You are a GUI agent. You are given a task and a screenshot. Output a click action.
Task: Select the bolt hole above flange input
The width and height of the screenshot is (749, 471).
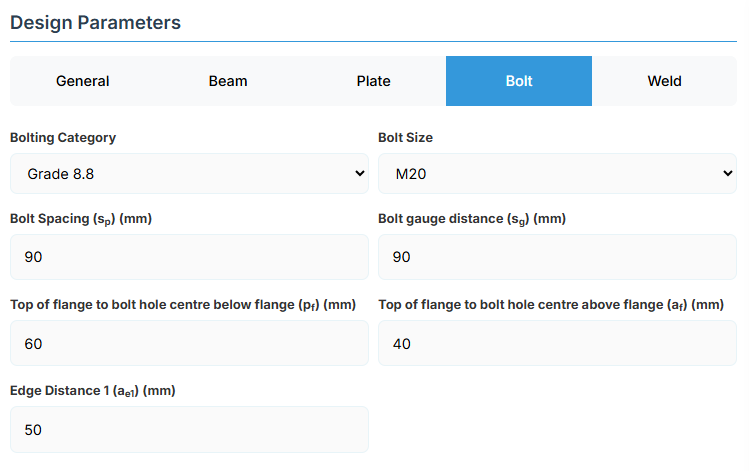click(557, 344)
